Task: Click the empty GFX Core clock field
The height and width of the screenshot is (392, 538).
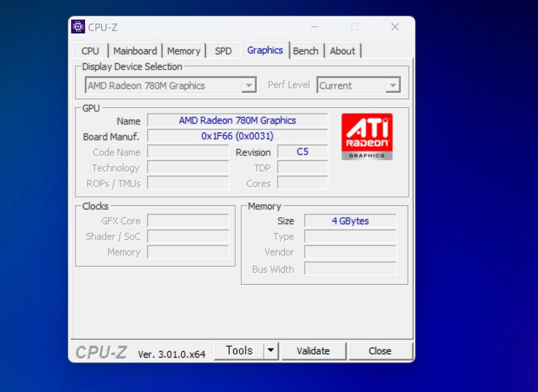Action: point(188,221)
